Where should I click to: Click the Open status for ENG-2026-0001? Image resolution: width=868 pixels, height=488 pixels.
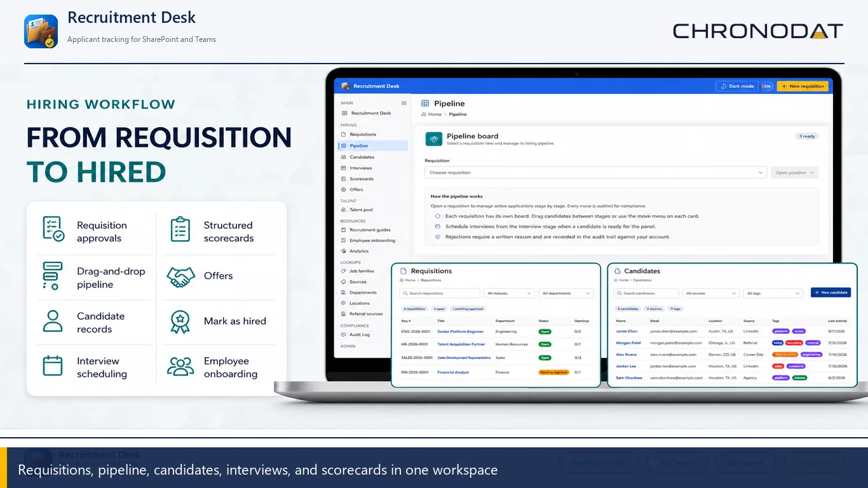[x=545, y=332]
